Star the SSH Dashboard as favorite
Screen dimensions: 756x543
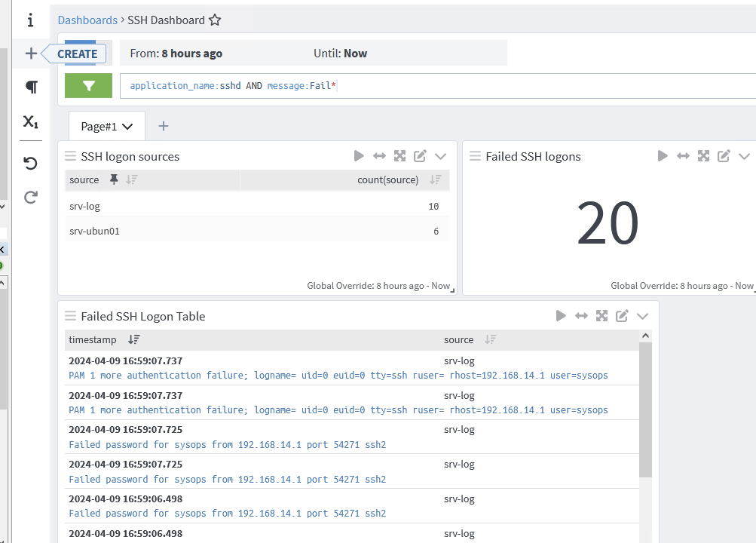point(215,20)
